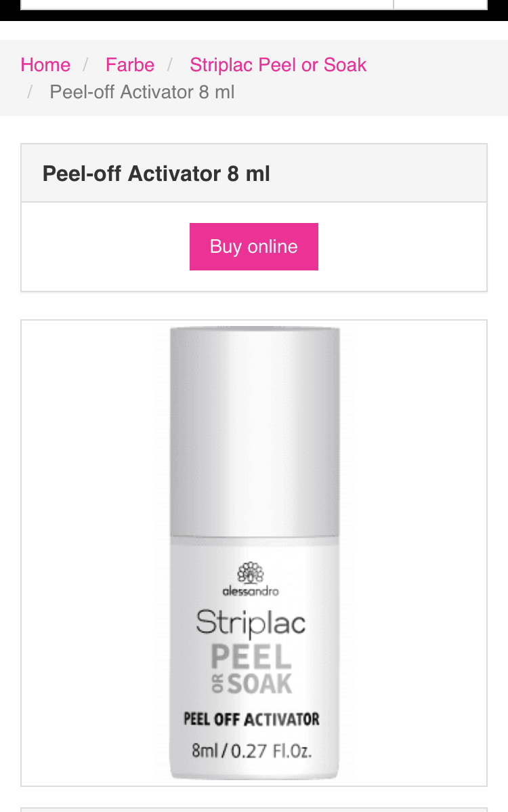
Task: Click the alessandro logo on the bottle
Action: click(251, 580)
